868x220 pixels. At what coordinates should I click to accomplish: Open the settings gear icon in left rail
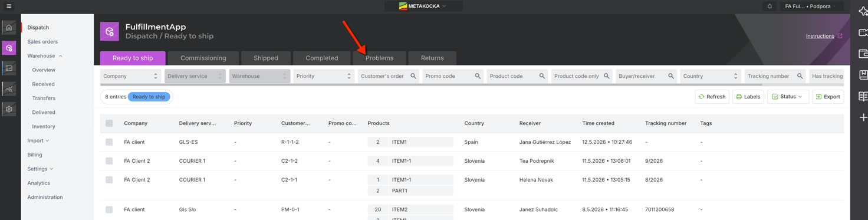(9, 109)
